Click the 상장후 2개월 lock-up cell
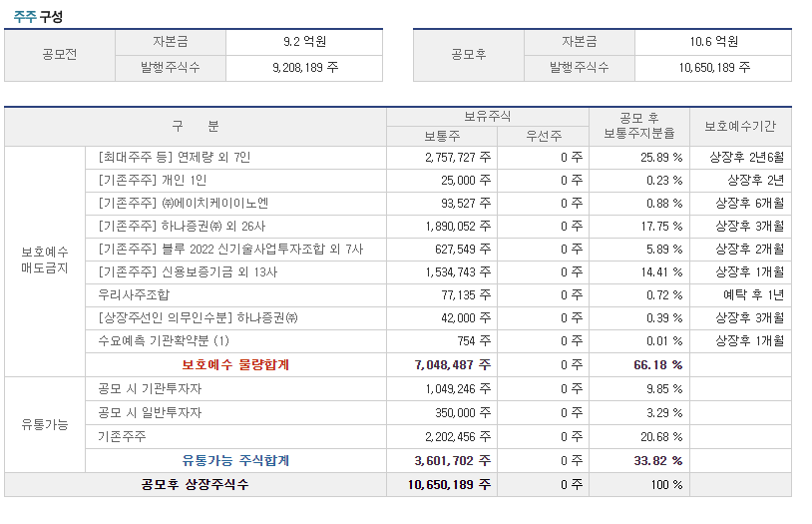The height and width of the screenshot is (524, 812). click(x=740, y=250)
